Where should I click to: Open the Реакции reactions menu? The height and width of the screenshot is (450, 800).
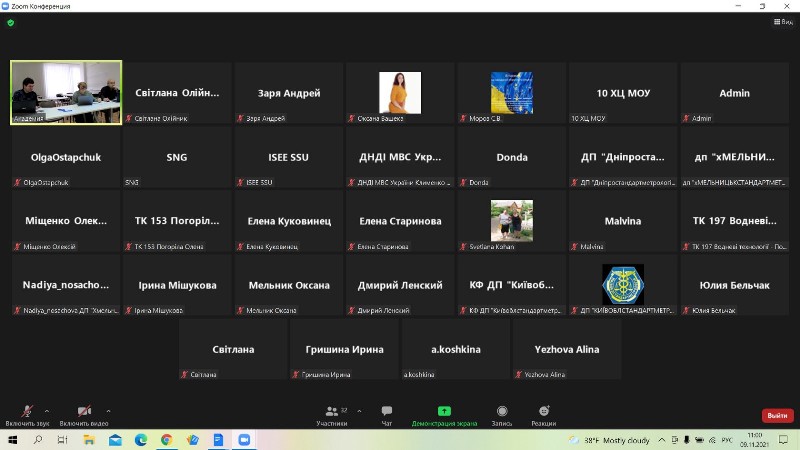[x=543, y=414]
